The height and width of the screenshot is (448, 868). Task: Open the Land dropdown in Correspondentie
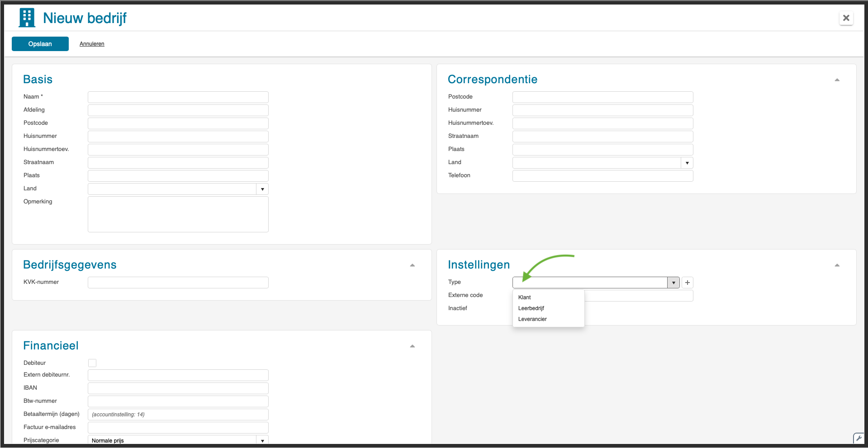687,163
